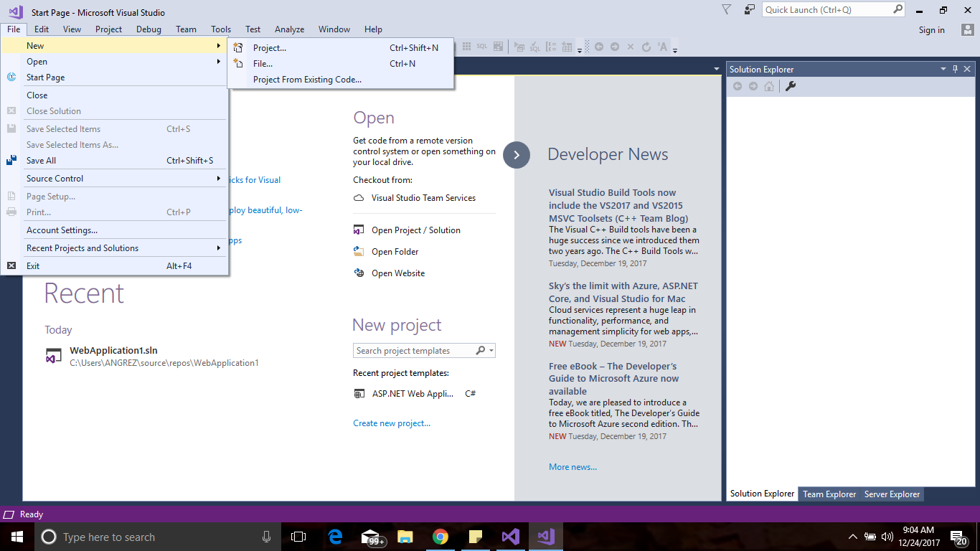Click Open Project / Solution link
The image size is (980, 551).
pos(416,230)
